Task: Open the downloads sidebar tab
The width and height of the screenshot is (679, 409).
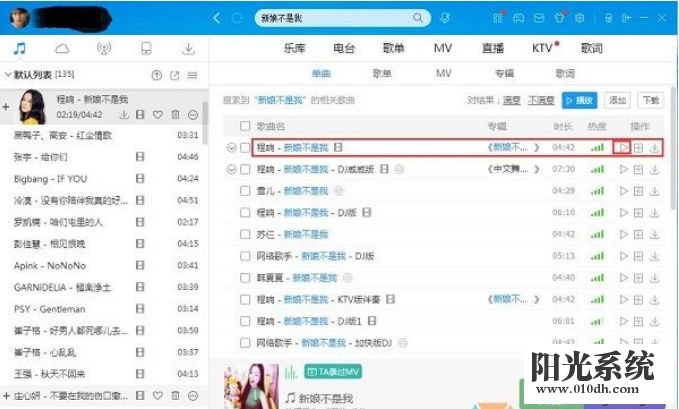Action: click(188, 48)
